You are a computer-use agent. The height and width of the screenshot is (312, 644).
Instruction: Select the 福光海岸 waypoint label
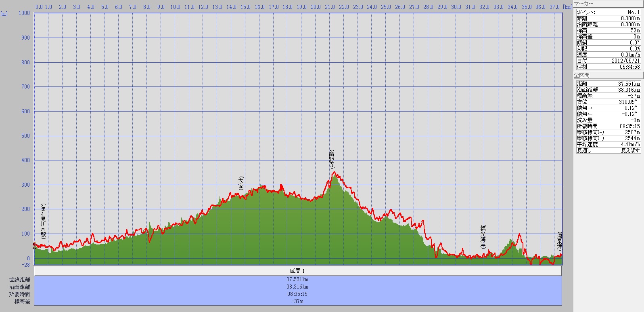point(483,236)
